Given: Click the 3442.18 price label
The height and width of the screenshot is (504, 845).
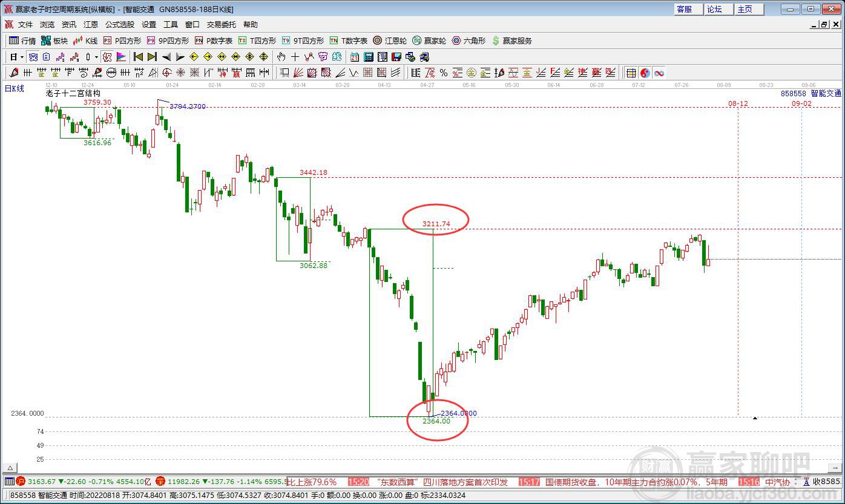Looking at the screenshot, I should tap(314, 172).
